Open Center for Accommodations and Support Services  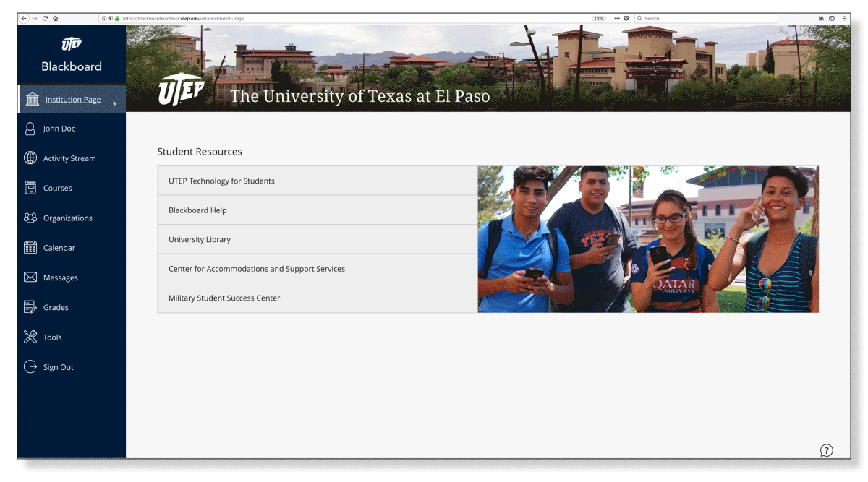pos(257,269)
